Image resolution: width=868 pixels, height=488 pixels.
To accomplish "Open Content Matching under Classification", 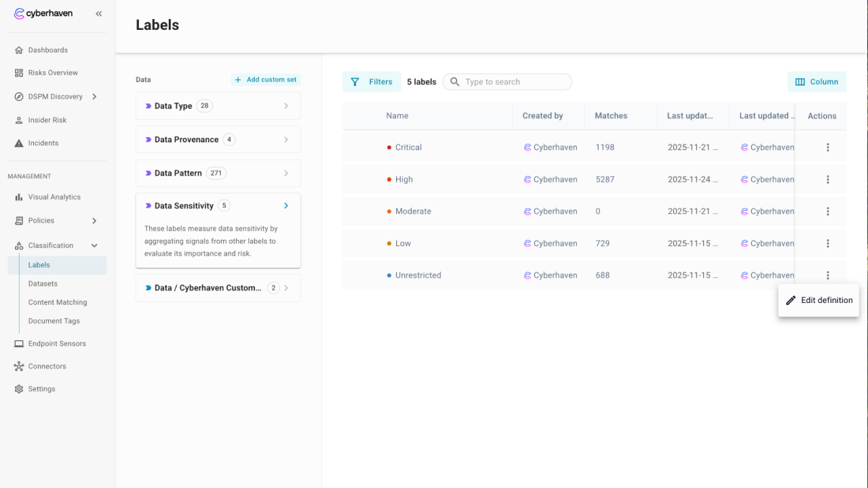I will point(57,302).
